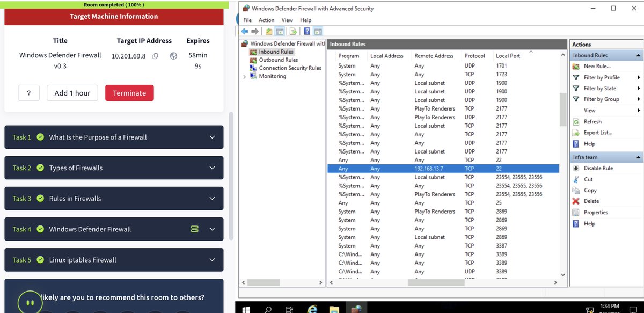This screenshot has width=644, height=313.
Task: Open Internet Explorer from the taskbar
Action: coord(312,309)
